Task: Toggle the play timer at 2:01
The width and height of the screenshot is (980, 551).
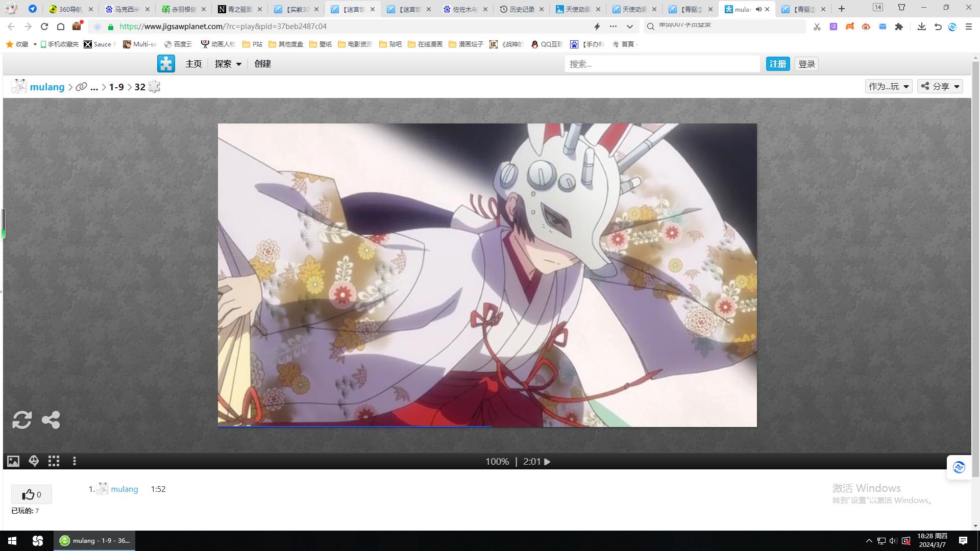Action: (x=547, y=462)
